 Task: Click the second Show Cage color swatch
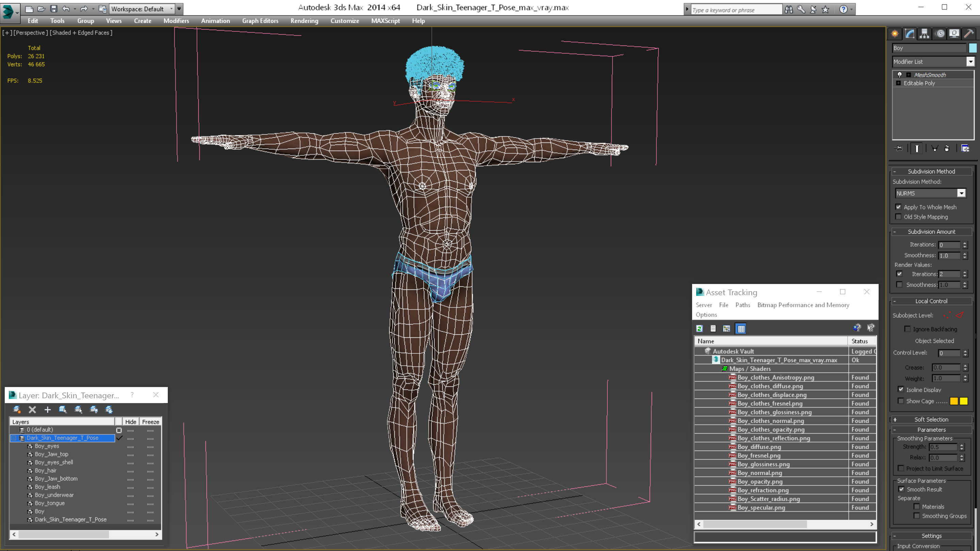(x=964, y=401)
